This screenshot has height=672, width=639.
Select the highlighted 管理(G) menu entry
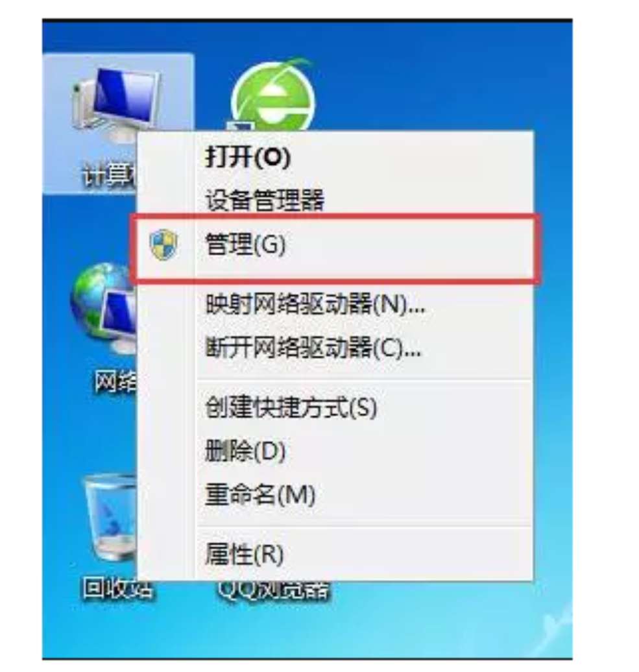point(335,248)
